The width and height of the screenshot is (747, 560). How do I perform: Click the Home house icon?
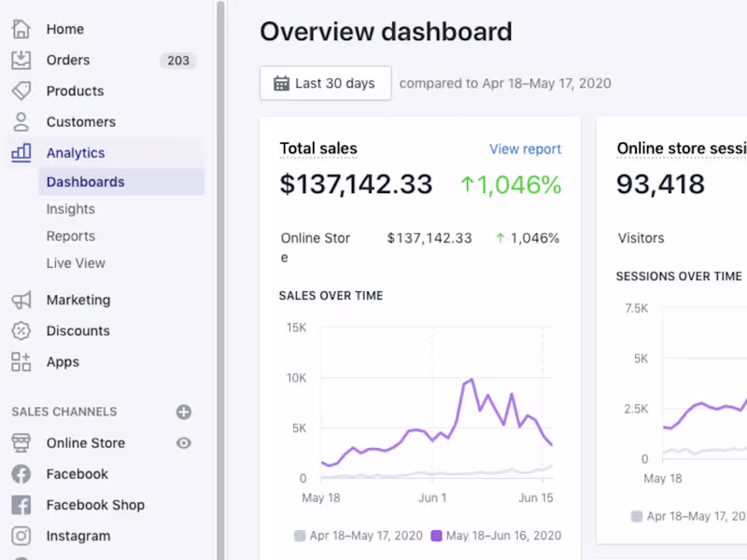click(x=21, y=29)
